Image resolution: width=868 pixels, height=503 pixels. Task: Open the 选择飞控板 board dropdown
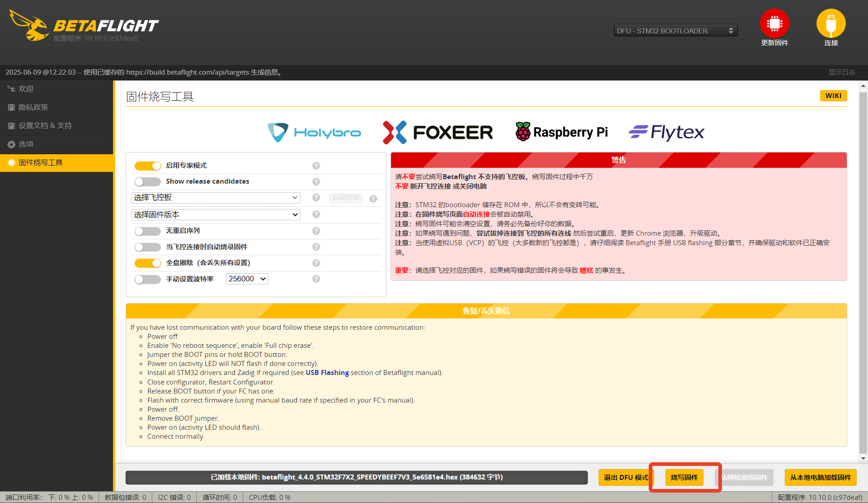pyautogui.click(x=216, y=198)
